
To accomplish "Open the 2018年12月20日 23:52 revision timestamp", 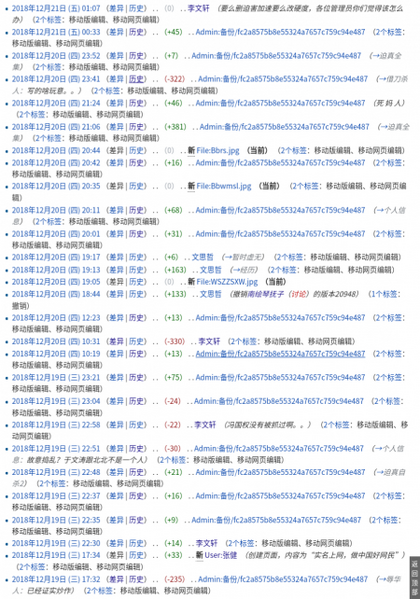I will pos(56,55).
